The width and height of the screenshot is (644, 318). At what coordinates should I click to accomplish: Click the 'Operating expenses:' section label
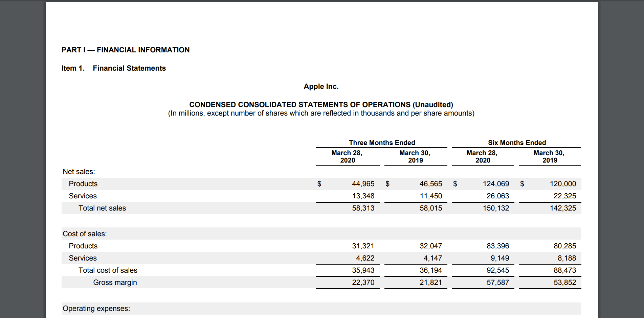point(96,309)
